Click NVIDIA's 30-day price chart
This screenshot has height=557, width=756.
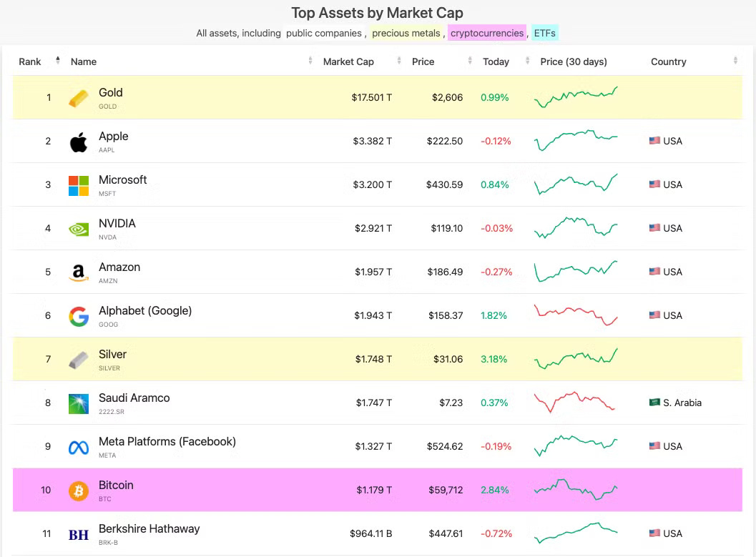tap(576, 228)
